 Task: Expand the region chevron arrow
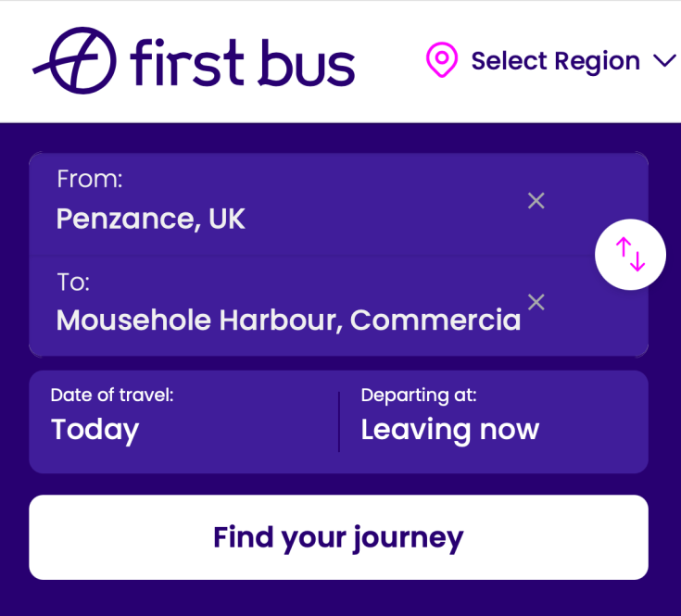coord(664,61)
